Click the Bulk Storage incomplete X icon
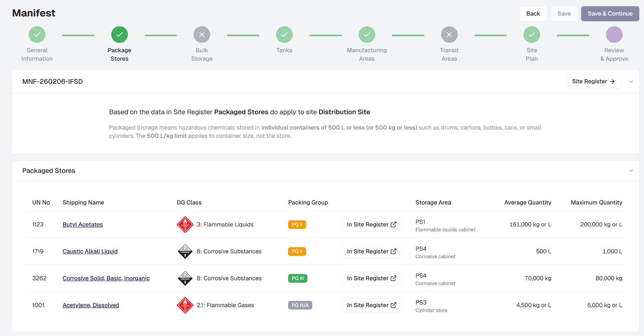Image resolution: width=644 pixels, height=336 pixels. 202,35
